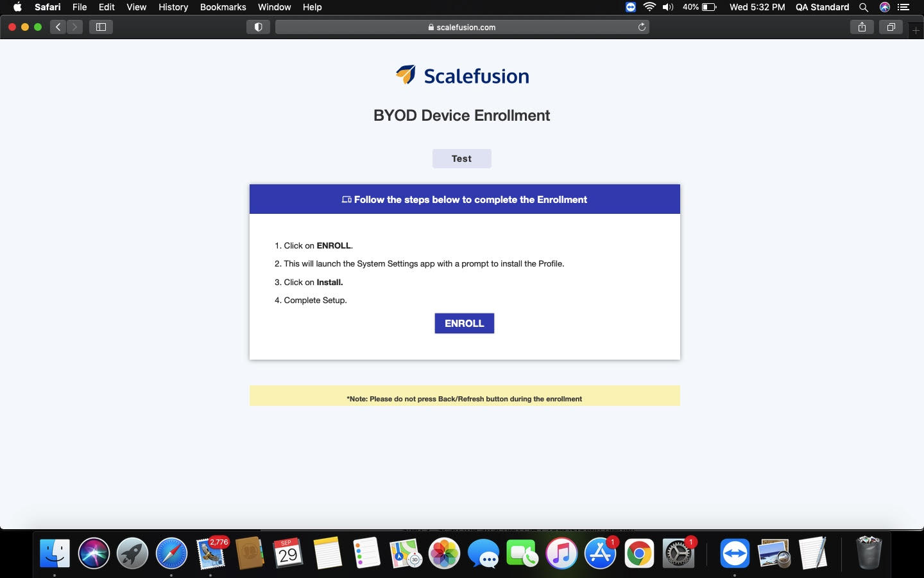The image size is (924, 578).
Task: Open the Share button in Safari toolbar
Action: pyautogui.click(x=862, y=27)
